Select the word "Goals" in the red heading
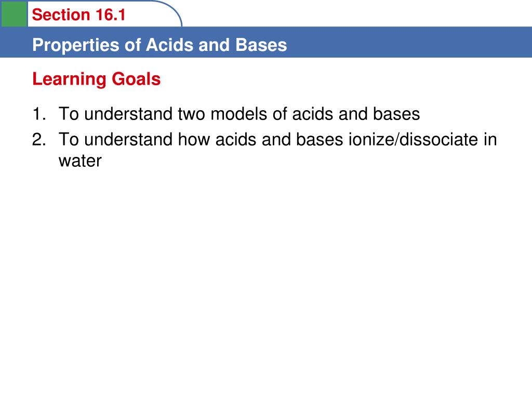Image resolution: width=532 pixels, height=399 pixels. pyautogui.click(x=136, y=79)
